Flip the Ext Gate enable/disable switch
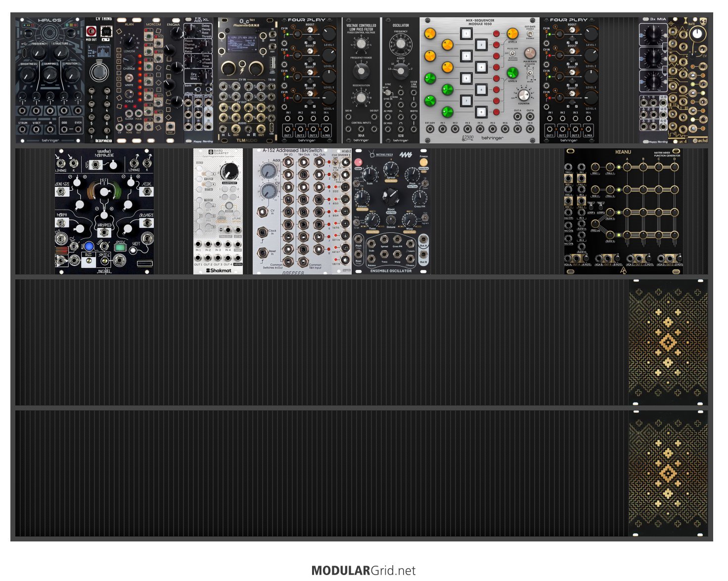728x581 pixels. coord(530,34)
